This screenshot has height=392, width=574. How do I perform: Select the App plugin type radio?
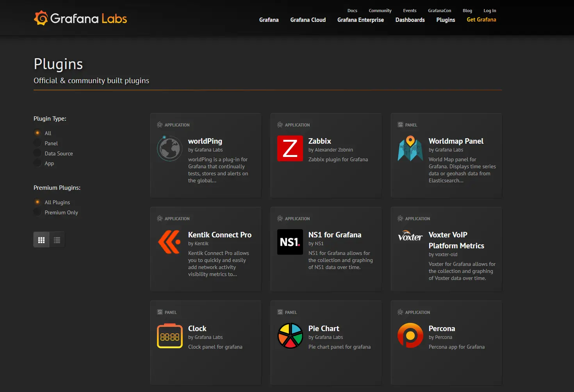[37, 163]
